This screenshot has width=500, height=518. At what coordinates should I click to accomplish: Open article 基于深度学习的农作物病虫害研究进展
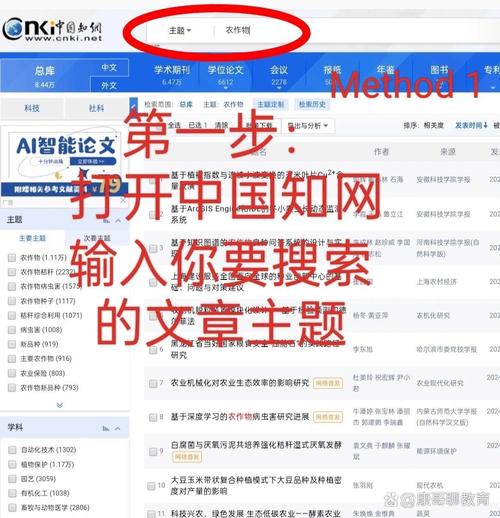point(240,417)
